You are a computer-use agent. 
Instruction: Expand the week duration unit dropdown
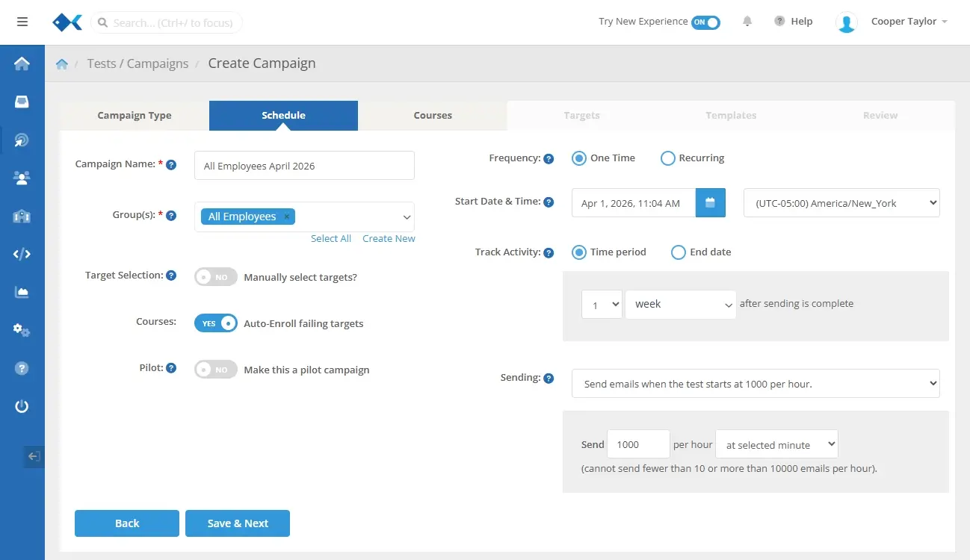[680, 305]
